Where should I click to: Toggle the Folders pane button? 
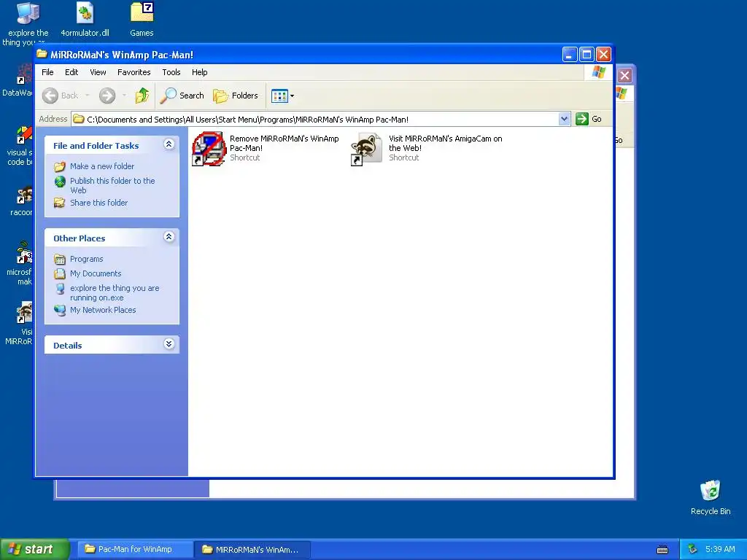pyautogui.click(x=236, y=96)
